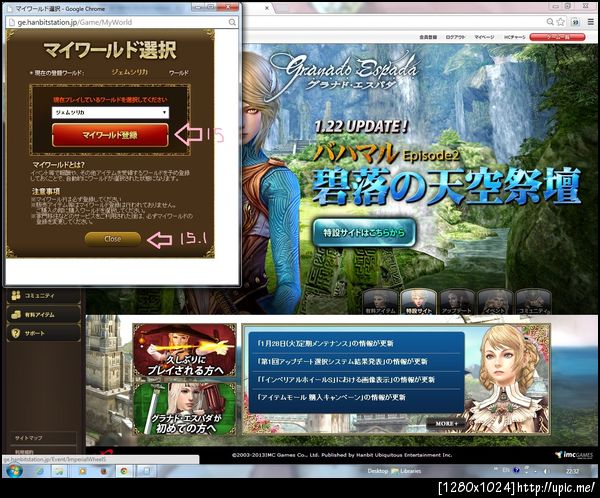The height and width of the screenshot is (498, 600).
Task: Click the Chrome icon in taskbar
Action: 124,471
